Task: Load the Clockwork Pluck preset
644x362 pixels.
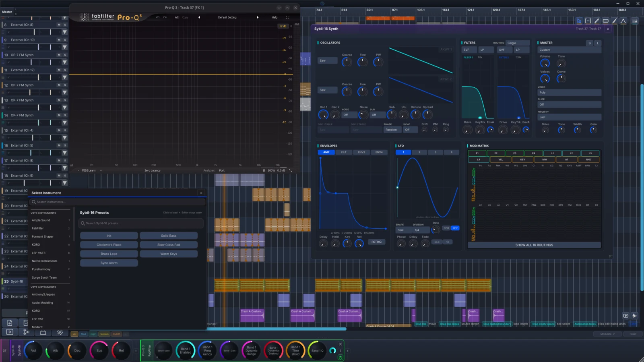Action: click(x=109, y=245)
